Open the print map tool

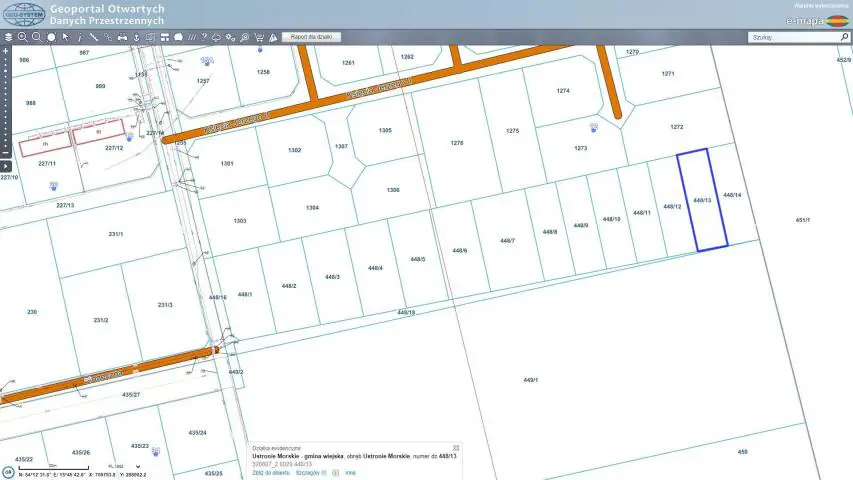tap(122, 37)
